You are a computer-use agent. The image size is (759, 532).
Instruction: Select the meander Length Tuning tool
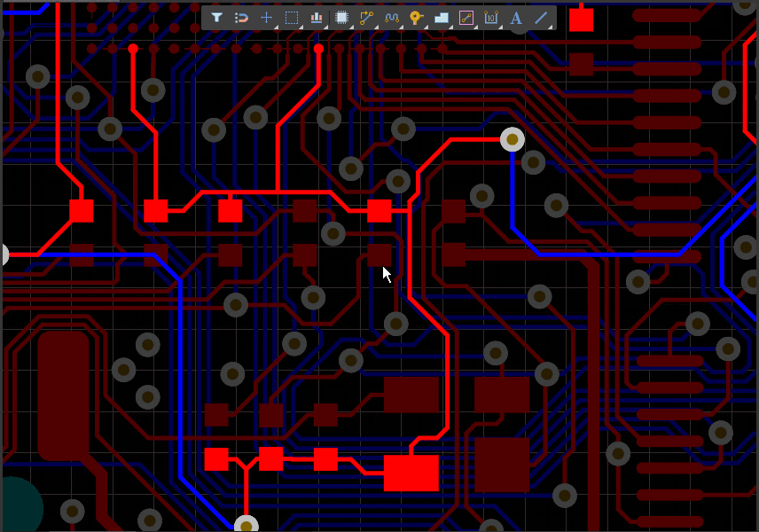(392, 18)
